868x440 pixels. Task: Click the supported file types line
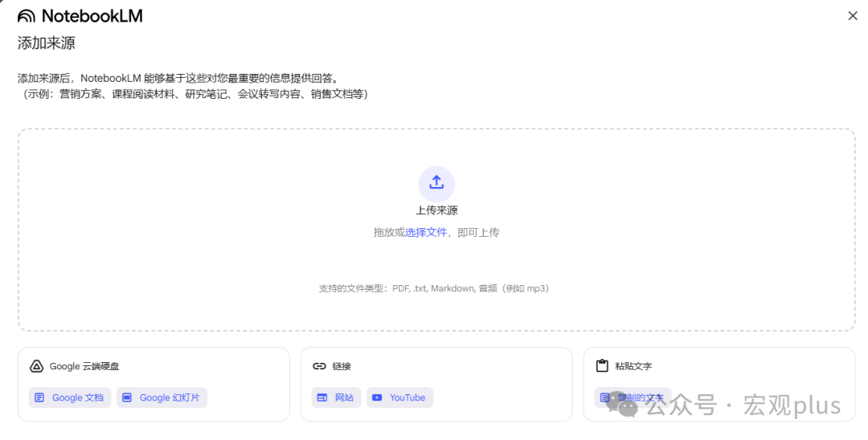coord(434,288)
